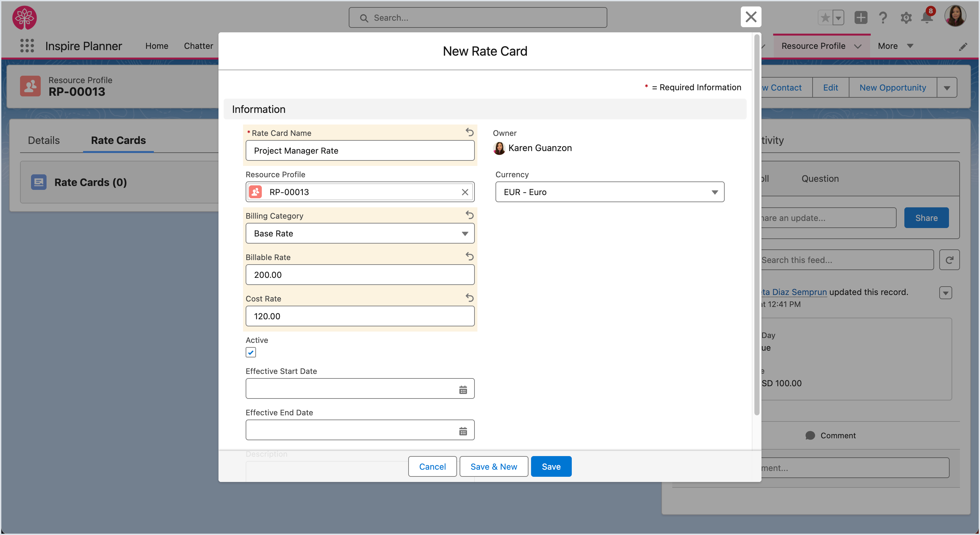Open the Effective Start Date calendar picker

click(x=463, y=389)
